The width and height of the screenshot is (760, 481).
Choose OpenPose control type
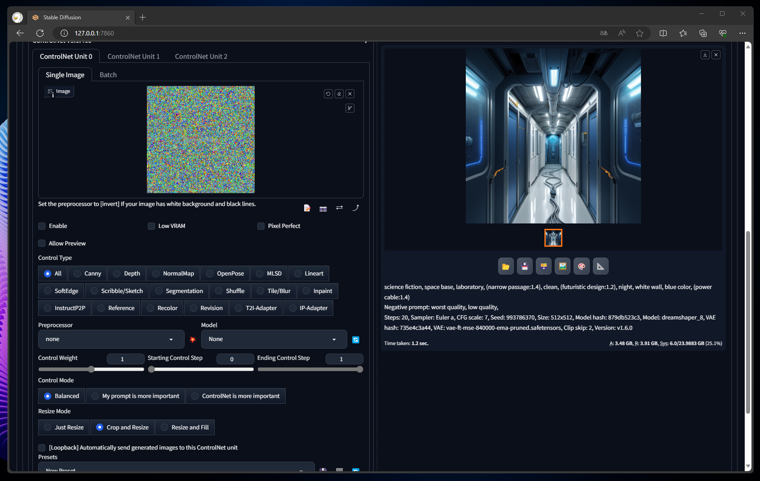tap(225, 273)
